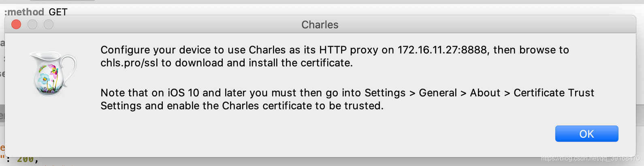The image size is (644, 166).
Task: Click the GET method value
Action: [x=58, y=12]
